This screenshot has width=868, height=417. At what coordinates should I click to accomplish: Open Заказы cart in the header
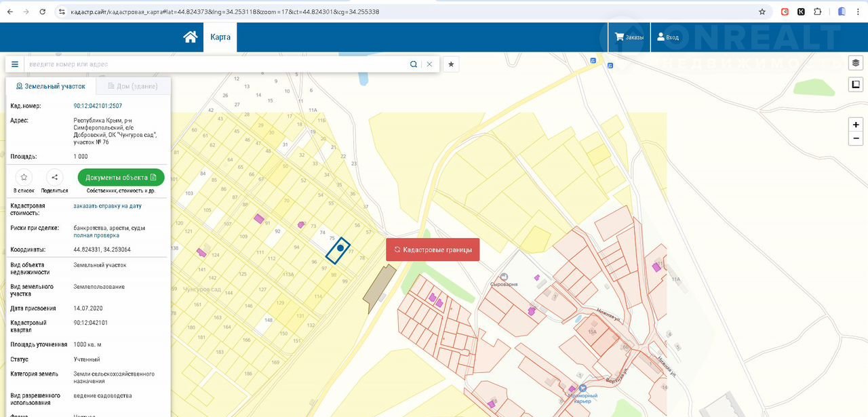click(629, 37)
